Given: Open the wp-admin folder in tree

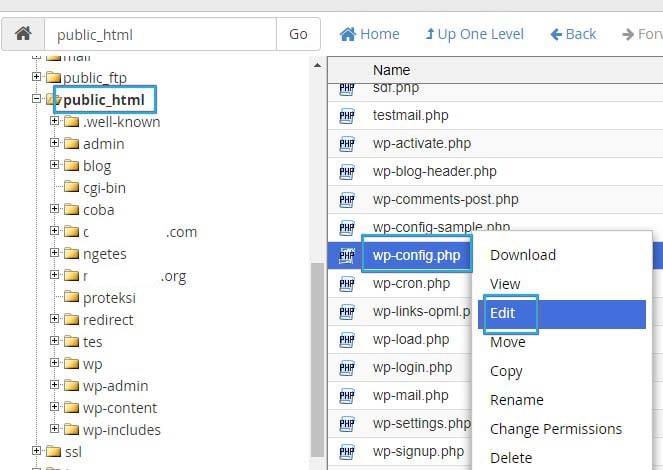Looking at the screenshot, I should tap(115, 386).
